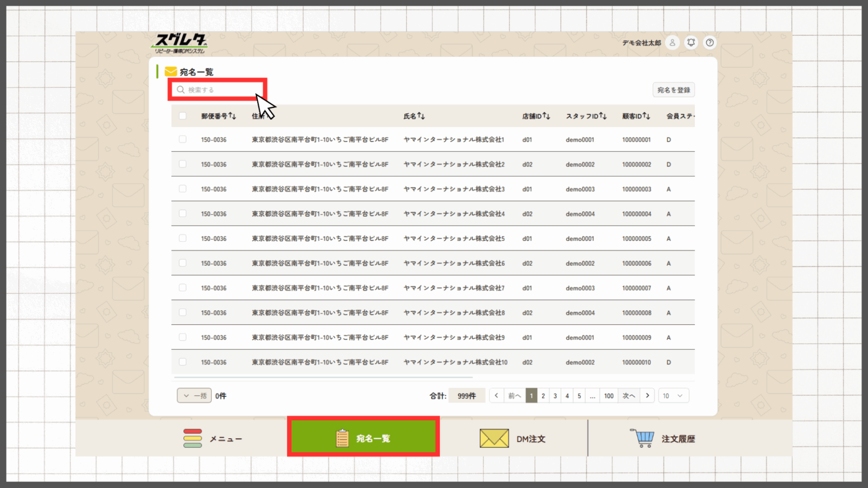Open the rows-per-page dropdown showing 10
Image resolution: width=868 pixels, height=488 pixels.
click(673, 396)
